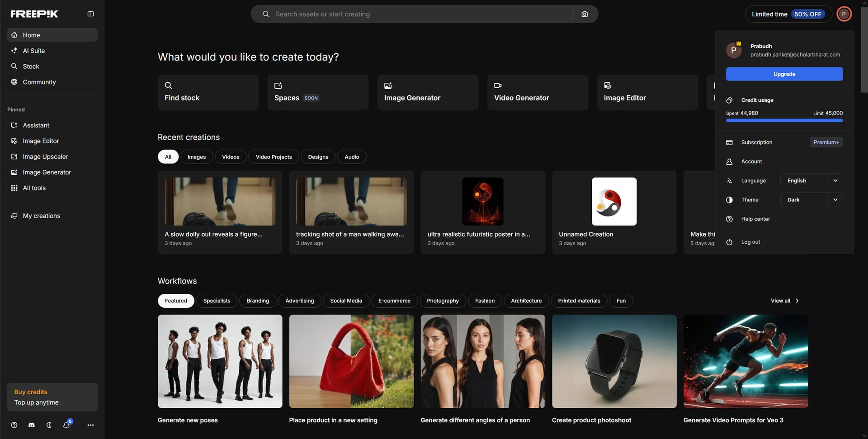The width and height of the screenshot is (868, 439).
Task: Open the Theme dropdown
Action: 811,200
